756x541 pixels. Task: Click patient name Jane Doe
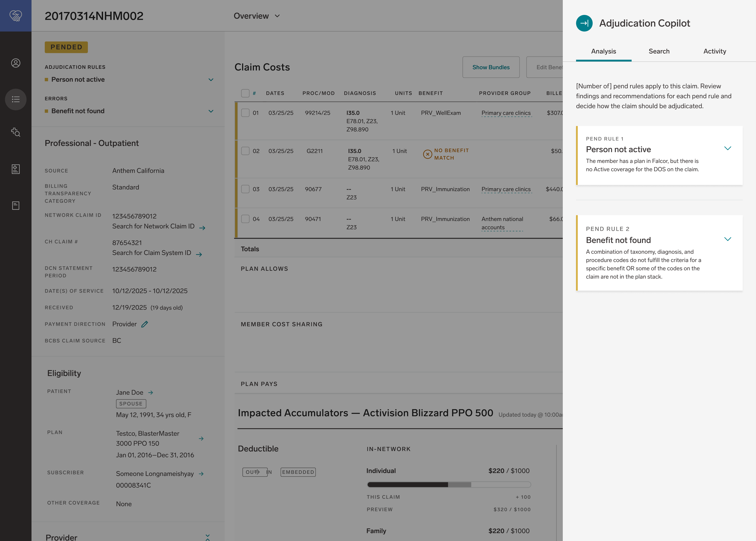[130, 392]
